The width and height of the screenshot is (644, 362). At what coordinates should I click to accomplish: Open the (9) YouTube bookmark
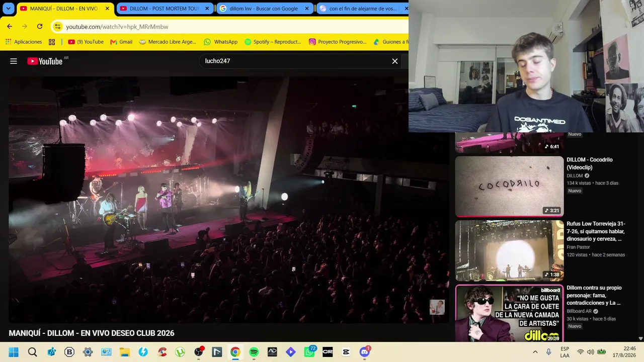pos(86,42)
